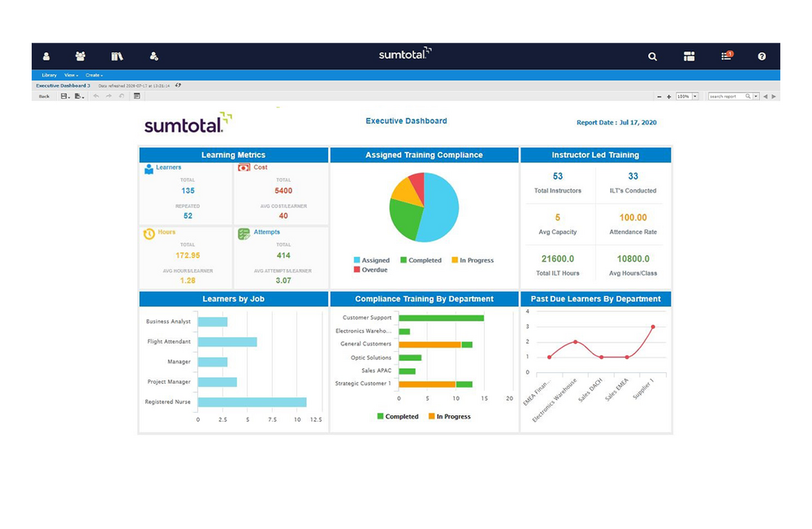Go to next search result arrow
The image size is (812, 529).
point(774,97)
